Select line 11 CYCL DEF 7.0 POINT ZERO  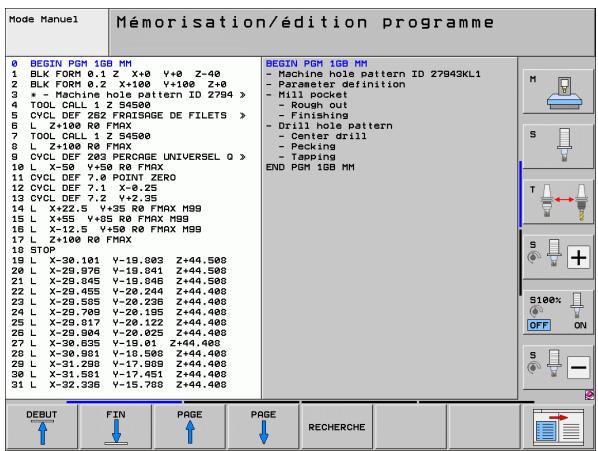(93, 177)
